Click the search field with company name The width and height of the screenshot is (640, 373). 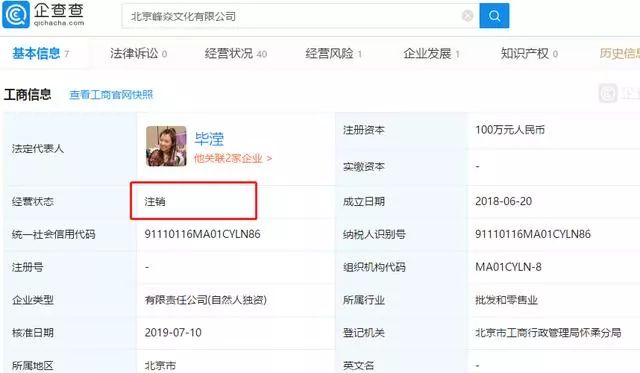300,16
